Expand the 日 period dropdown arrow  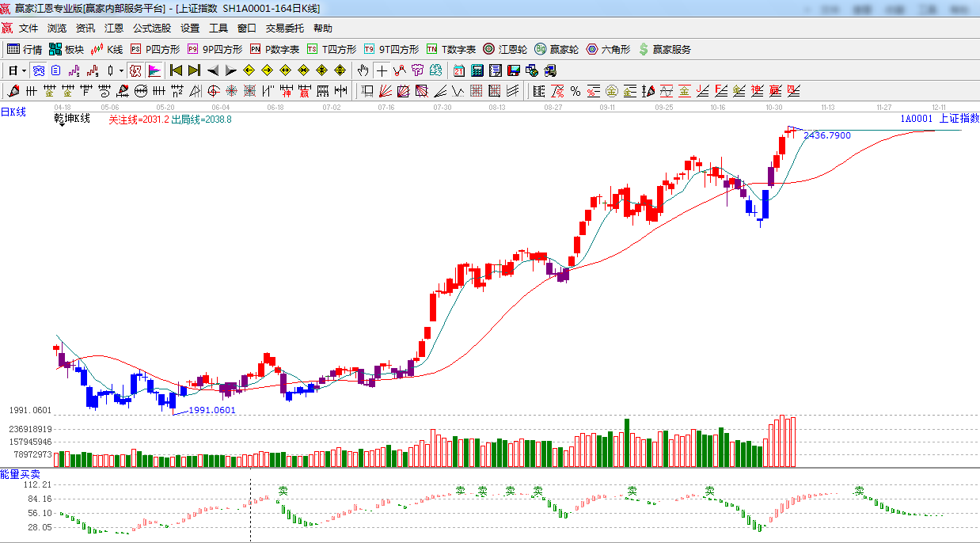(x=24, y=70)
